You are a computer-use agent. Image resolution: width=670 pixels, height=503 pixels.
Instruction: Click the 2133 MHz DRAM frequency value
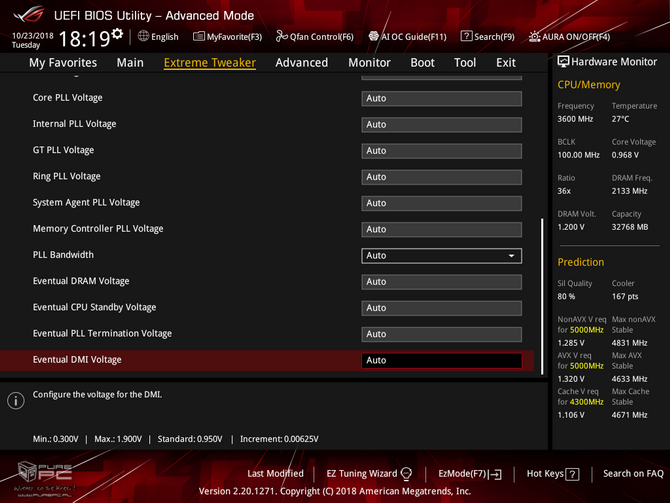tap(629, 191)
